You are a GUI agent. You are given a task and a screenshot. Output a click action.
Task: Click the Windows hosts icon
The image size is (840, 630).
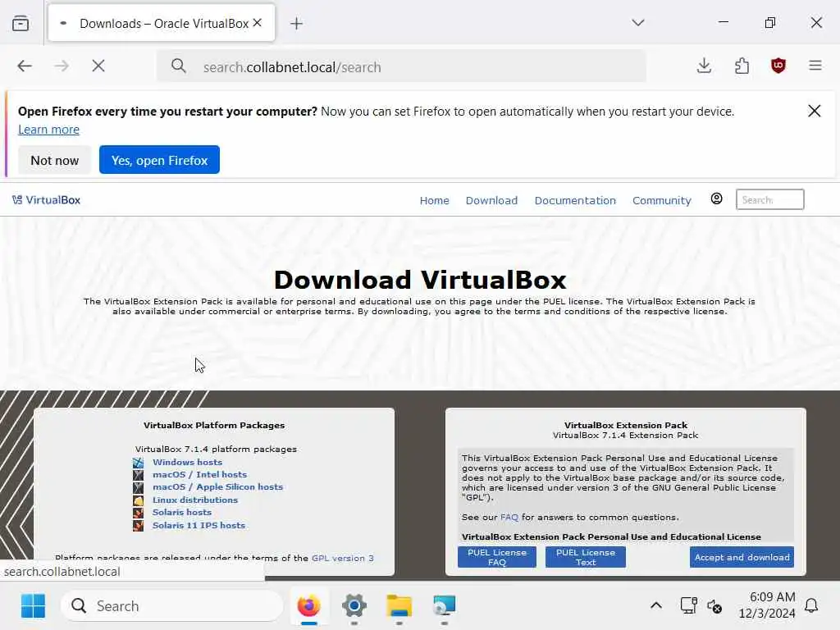coord(138,463)
